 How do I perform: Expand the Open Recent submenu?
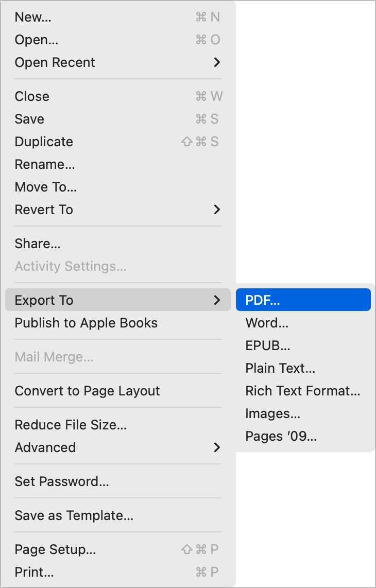(55, 62)
